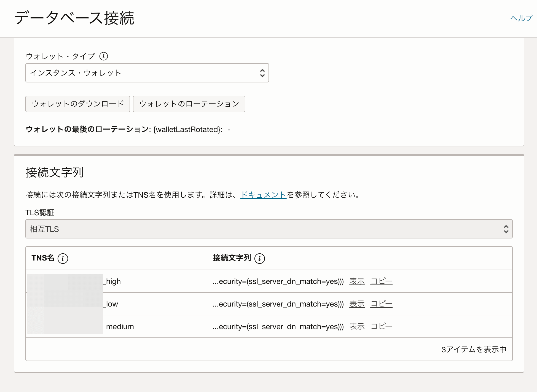
Task: Click 表示 for the _high connection string
Action: coord(357,281)
